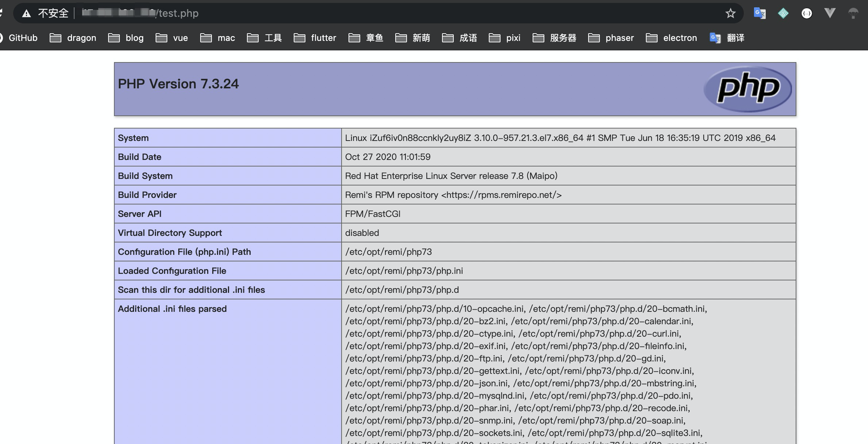Open the white round JSON extension icon
This screenshot has height=444, width=868.
pos(807,14)
